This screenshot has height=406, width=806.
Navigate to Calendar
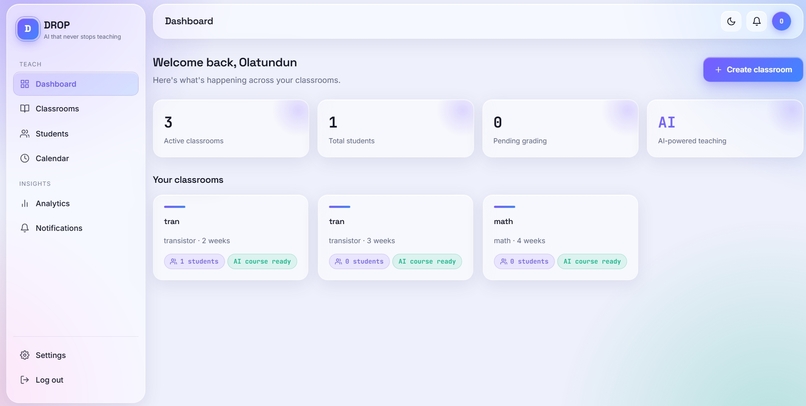tap(76, 158)
